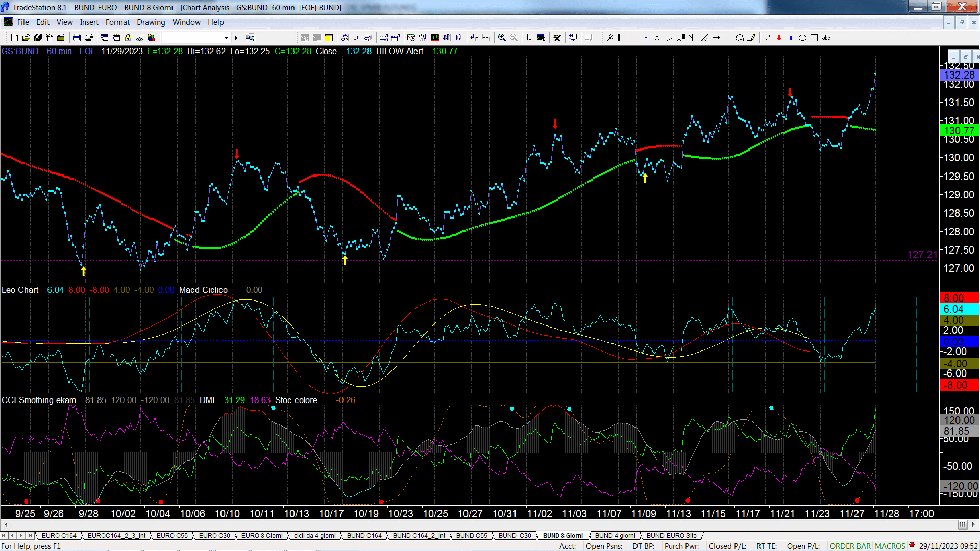Click the magnifier-over-window toolbar icon
The image size is (980, 551).
250,38
